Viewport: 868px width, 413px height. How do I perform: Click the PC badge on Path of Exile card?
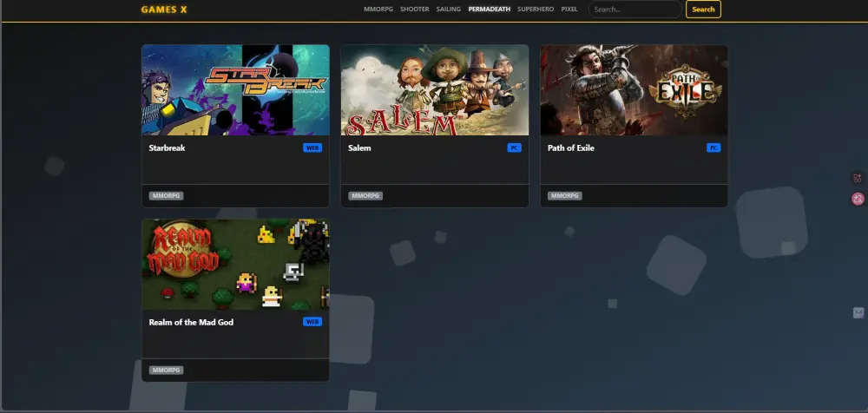click(x=713, y=147)
